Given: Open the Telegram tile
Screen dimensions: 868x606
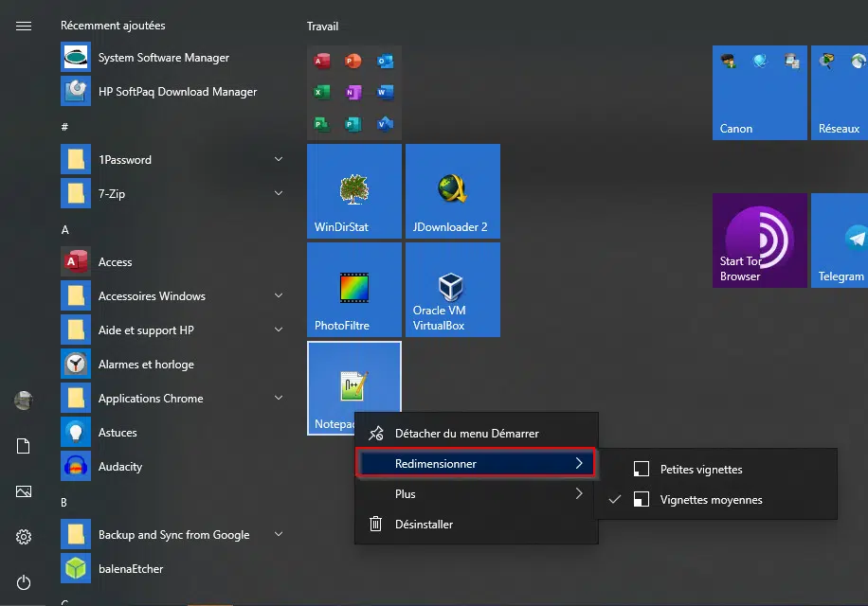Looking at the screenshot, I should (840, 241).
